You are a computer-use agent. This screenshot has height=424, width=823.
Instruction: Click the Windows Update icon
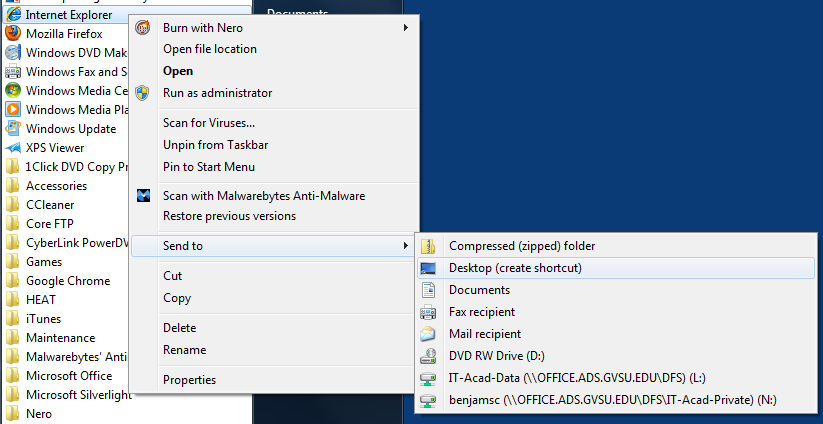[13, 129]
